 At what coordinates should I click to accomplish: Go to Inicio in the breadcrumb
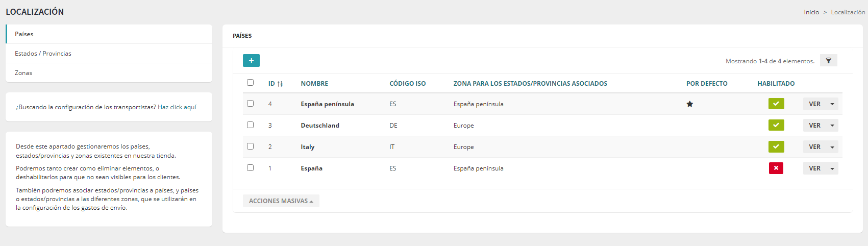[811, 12]
